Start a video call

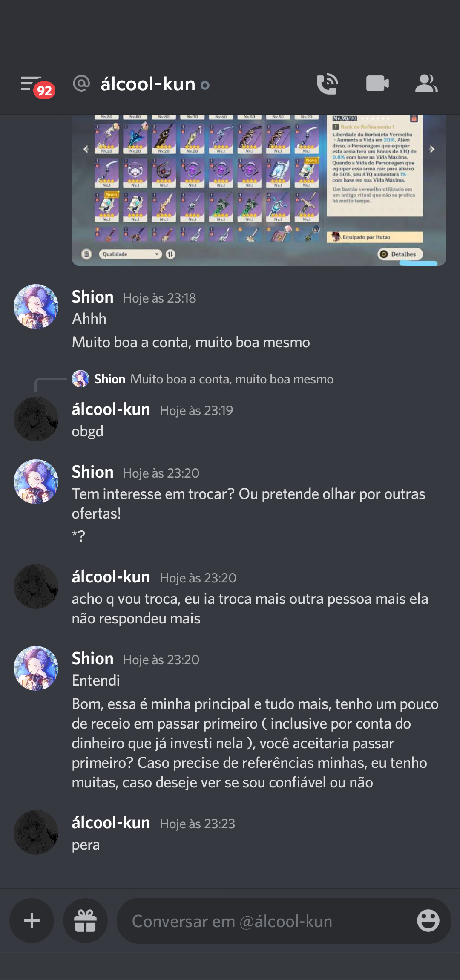377,84
